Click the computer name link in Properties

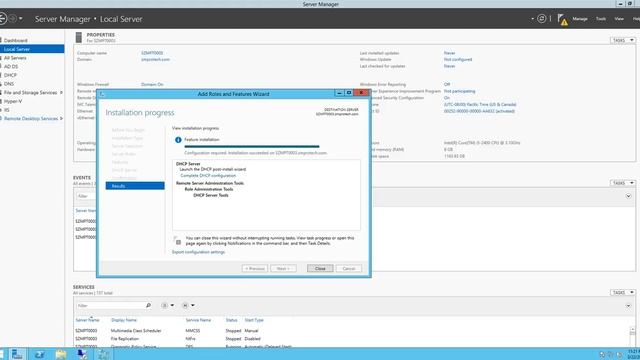click(152, 53)
